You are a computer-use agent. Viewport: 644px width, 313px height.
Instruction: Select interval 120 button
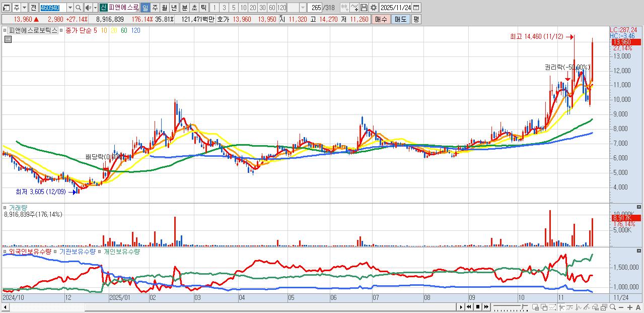281,8
